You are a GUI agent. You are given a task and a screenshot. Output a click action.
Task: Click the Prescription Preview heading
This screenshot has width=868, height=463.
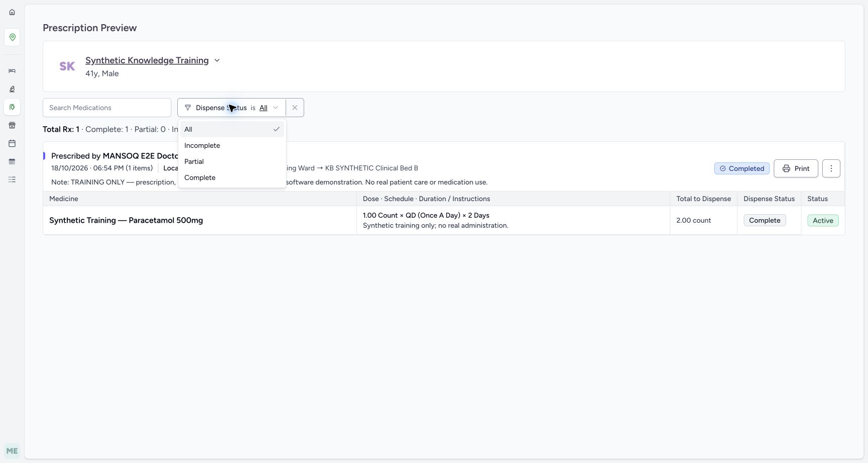90,28
